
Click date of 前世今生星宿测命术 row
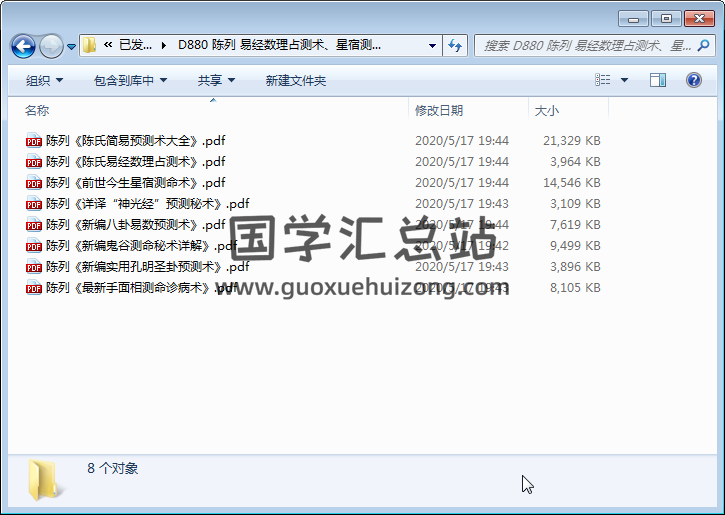pyautogui.click(x=462, y=183)
